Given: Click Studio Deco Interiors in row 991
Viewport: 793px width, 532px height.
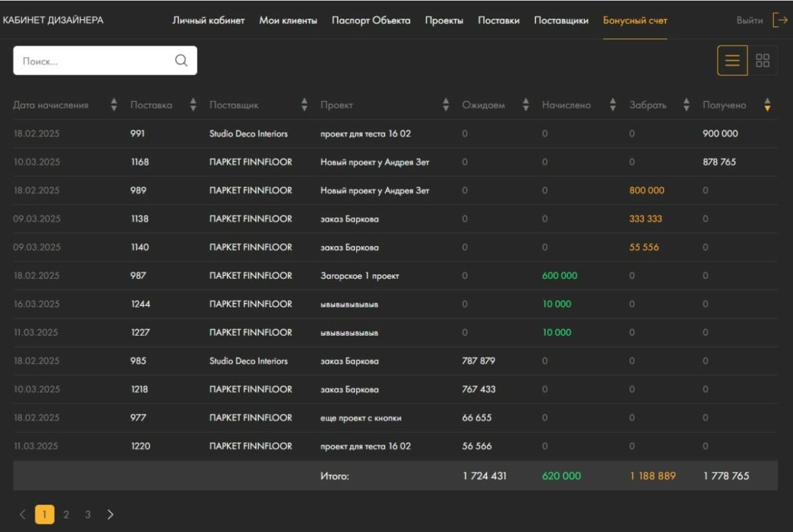Looking at the screenshot, I should pyautogui.click(x=248, y=133).
